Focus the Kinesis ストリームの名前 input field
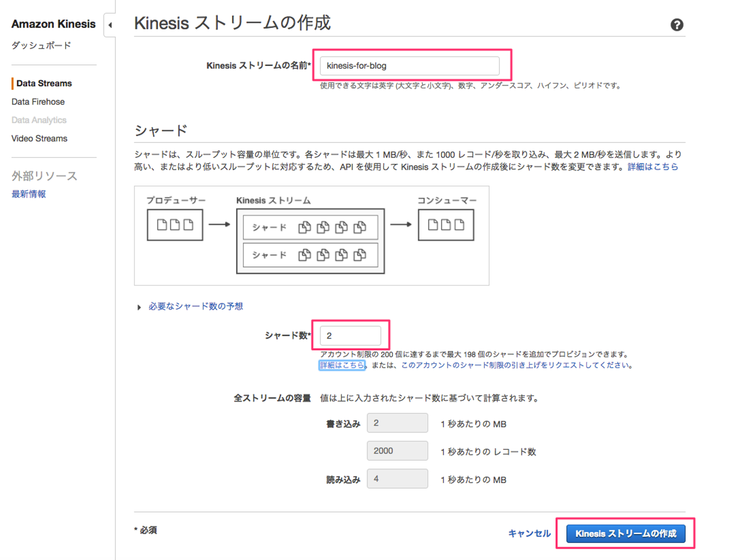 tap(409, 66)
